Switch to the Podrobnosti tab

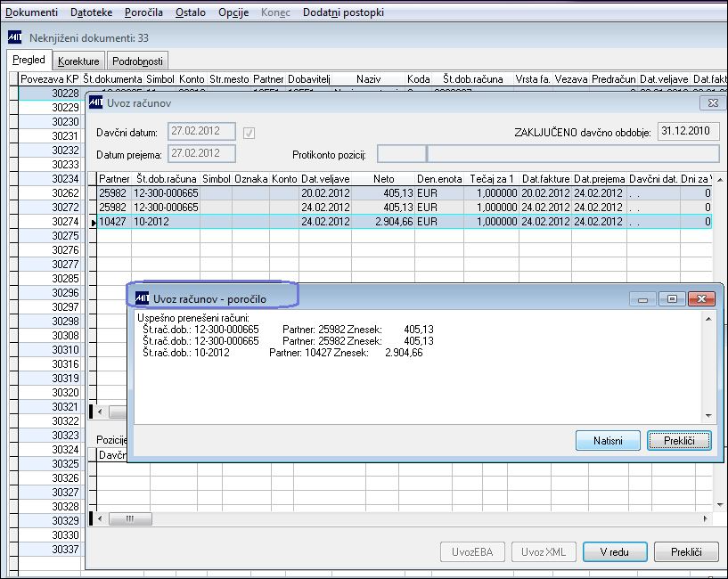pos(137,61)
